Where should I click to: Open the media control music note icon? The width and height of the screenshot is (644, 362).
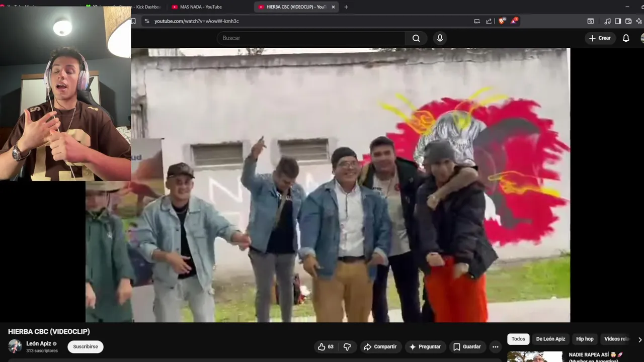click(607, 21)
